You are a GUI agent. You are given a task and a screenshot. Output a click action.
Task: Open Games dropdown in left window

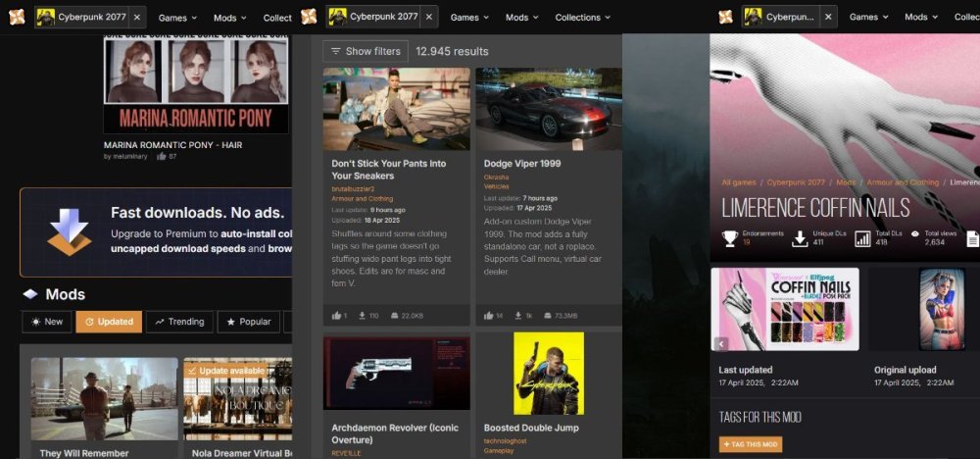pyautogui.click(x=177, y=18)
